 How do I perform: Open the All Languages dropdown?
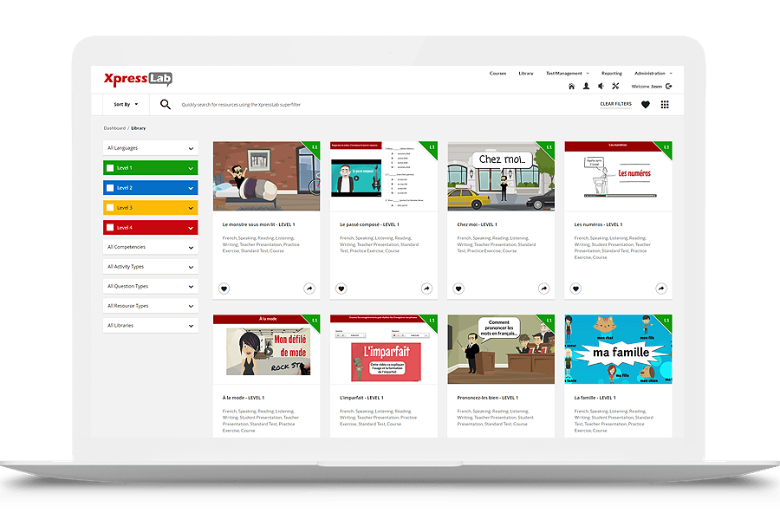coord(151,148)
